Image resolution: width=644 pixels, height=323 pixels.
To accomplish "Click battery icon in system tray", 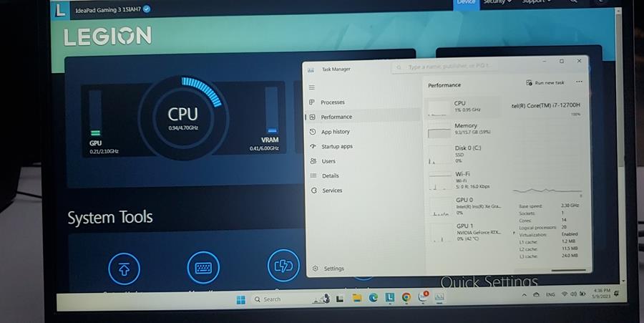I will pyautogui.click(x=582, y=294).
